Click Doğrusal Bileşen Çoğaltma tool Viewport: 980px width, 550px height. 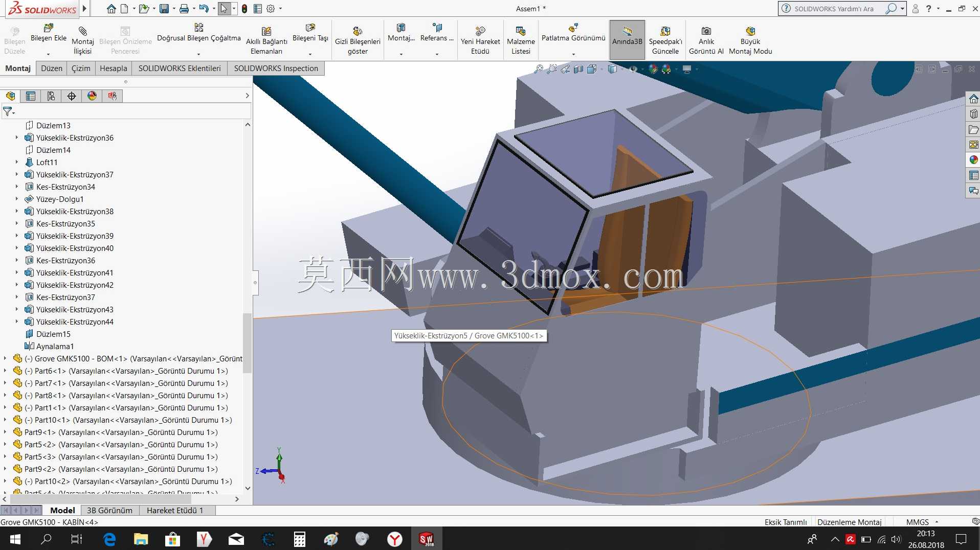tap(198, 33)
